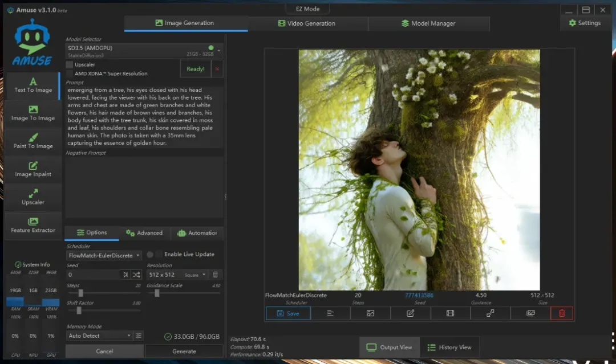The image size is (616, 364).
Task: Open the Scheduler FlowMatch-EulerDiscrete dropdown
Action: (x=103, y=256)
